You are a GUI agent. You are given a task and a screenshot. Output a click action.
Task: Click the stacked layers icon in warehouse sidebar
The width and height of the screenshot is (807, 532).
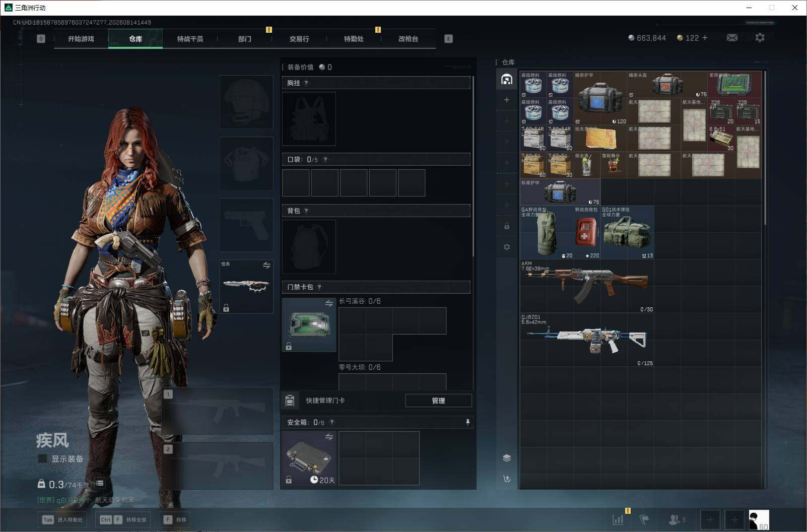point(507,458)
